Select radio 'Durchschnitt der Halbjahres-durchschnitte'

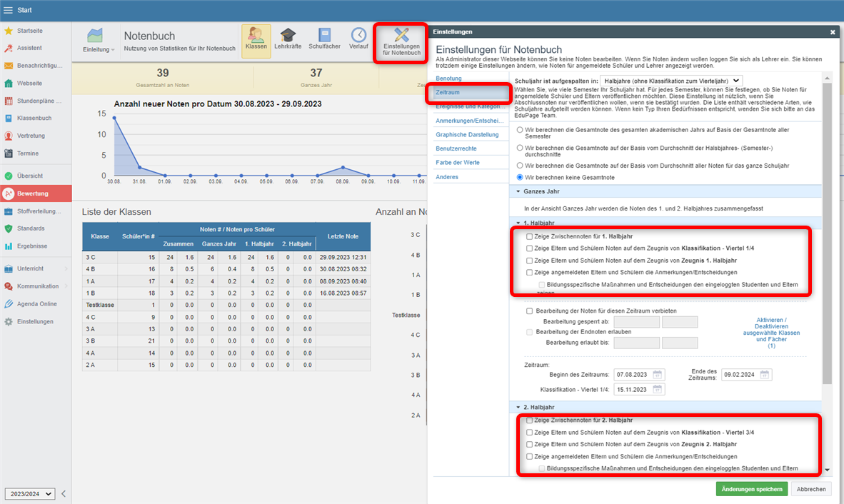tap(519, 148)
